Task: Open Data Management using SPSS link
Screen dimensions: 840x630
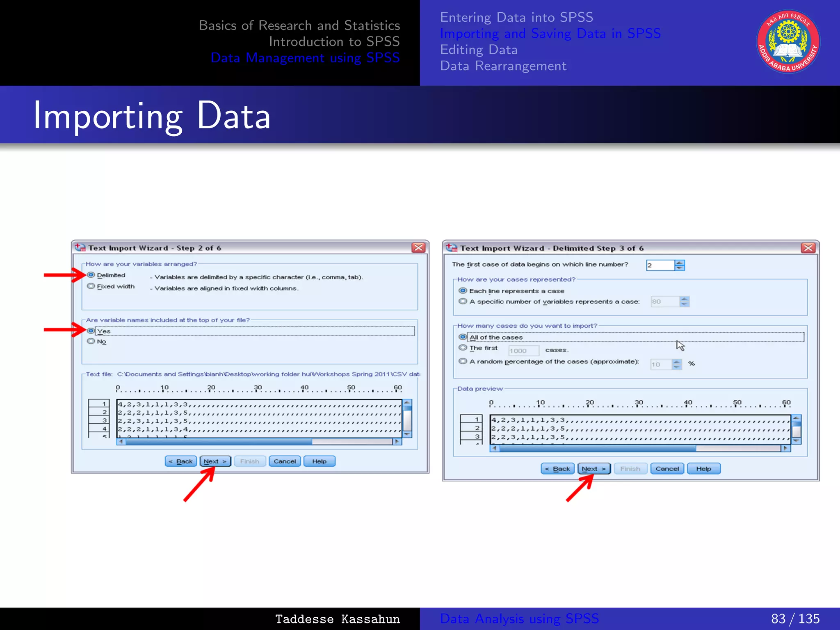Action: click(305, 58)
